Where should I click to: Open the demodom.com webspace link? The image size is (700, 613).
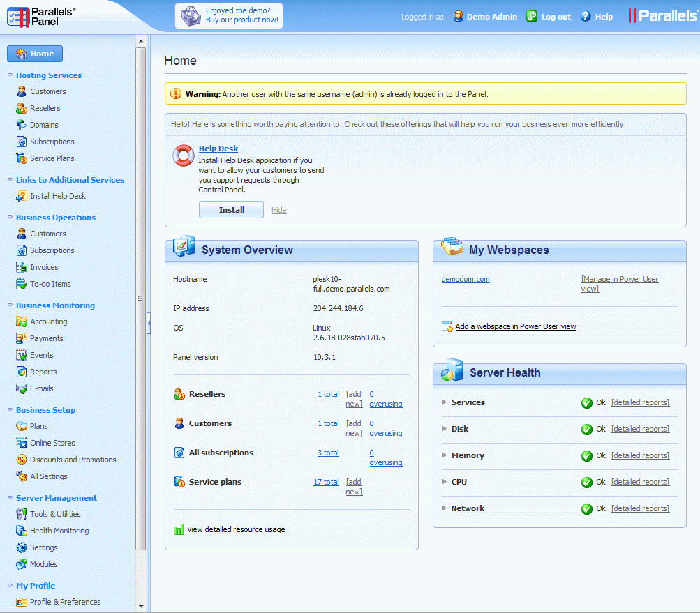click(466, 279)
